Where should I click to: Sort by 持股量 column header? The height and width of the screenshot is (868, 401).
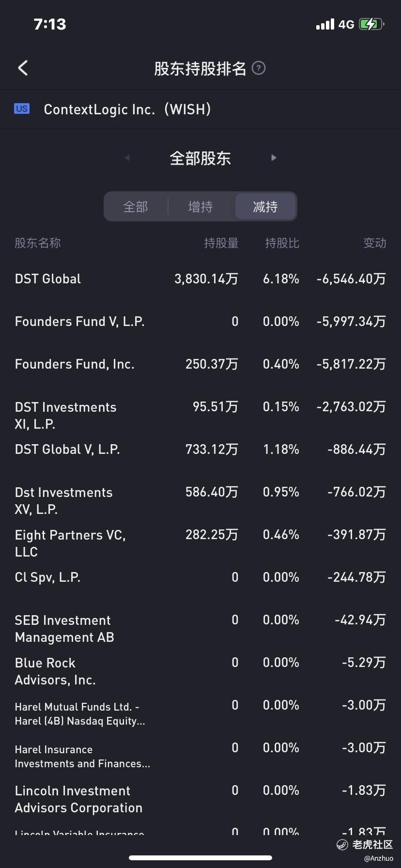point(221,243)
